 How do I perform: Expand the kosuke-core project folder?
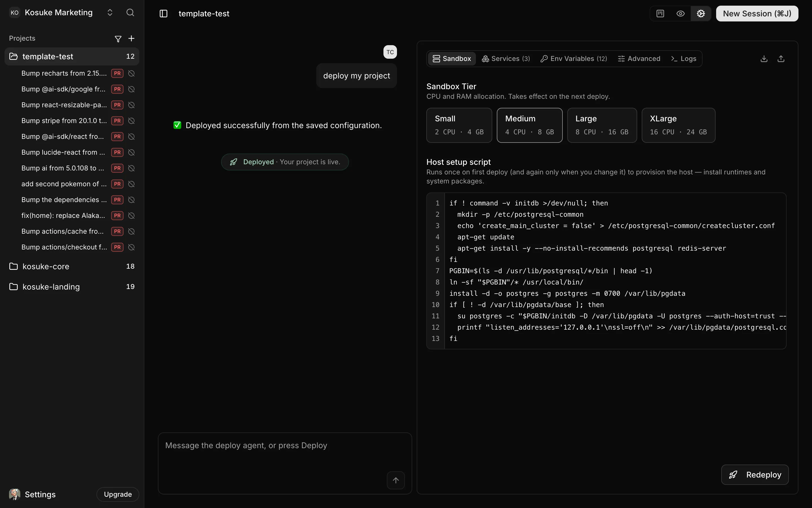click(72, 266)
